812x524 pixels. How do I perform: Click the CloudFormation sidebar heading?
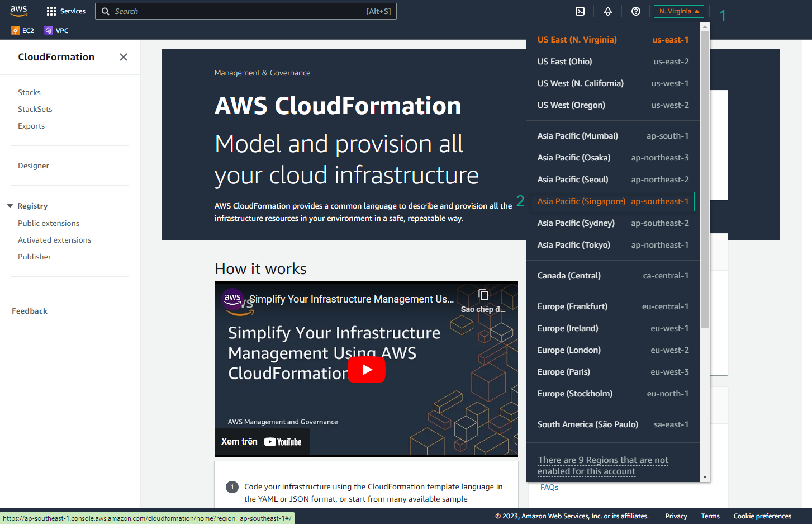tap(56, 57)
